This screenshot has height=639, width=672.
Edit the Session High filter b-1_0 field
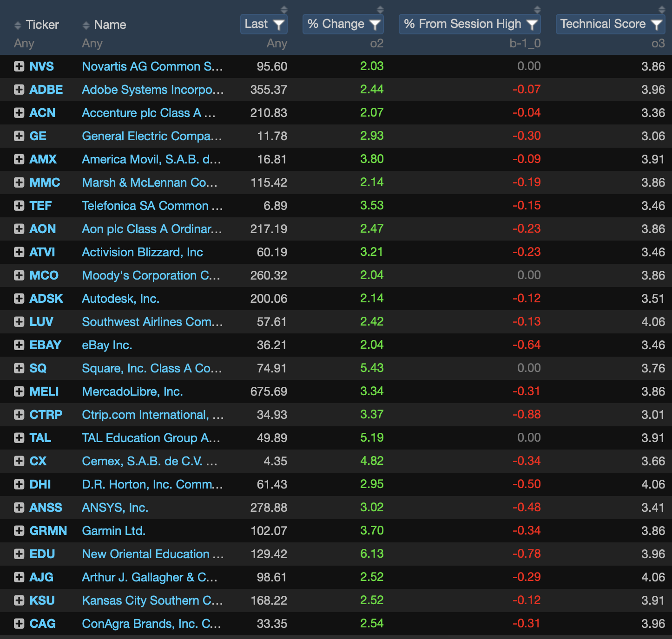click(525, 44)
